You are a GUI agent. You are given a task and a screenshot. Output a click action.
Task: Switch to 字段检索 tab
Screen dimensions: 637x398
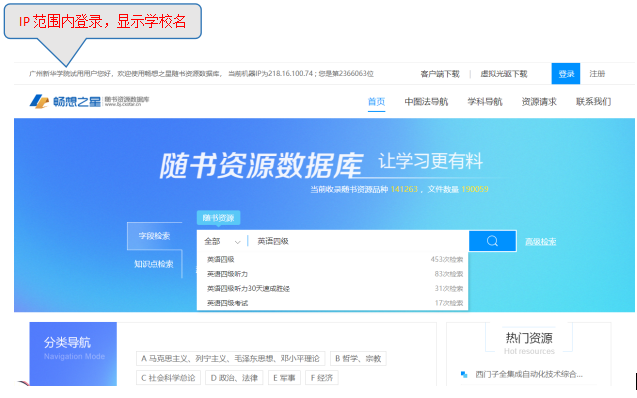(x=154, y=236)
